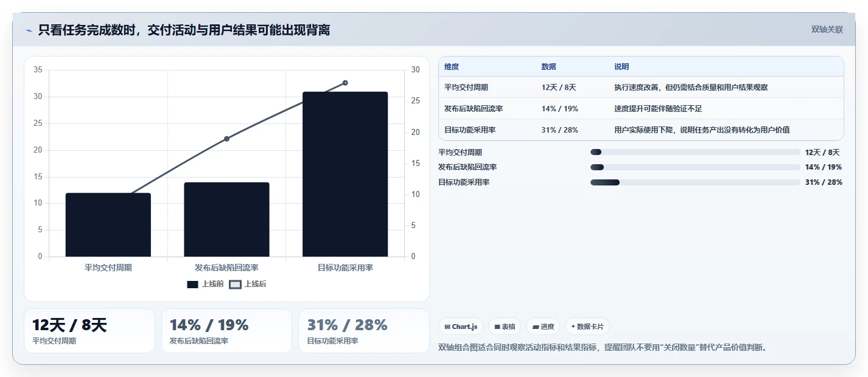Toggle the 上线后 legend item

(248, 285)
